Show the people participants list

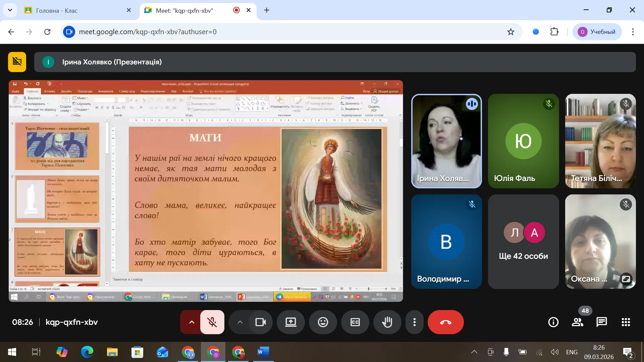click(577, 322)
